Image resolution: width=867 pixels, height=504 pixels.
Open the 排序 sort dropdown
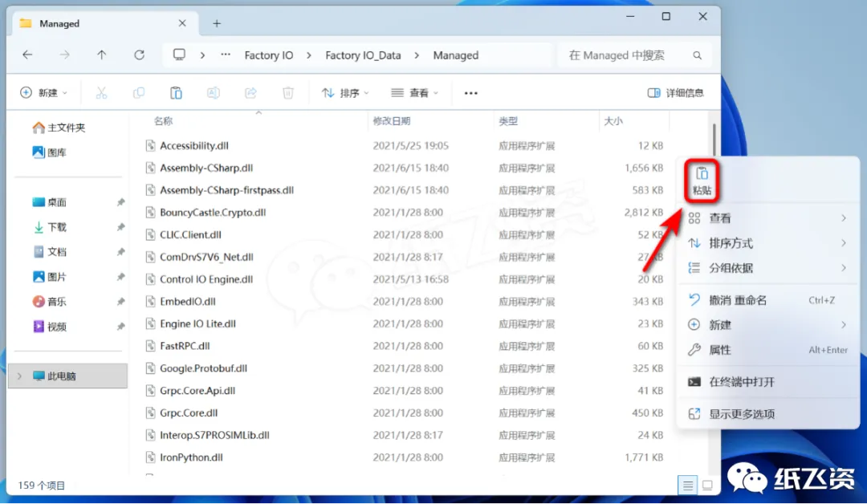pyautogui.click(x=345, y=93)
